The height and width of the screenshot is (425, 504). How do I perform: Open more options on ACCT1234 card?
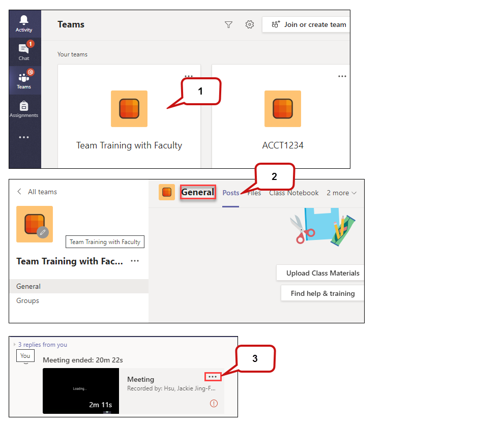tap(342, 76)
